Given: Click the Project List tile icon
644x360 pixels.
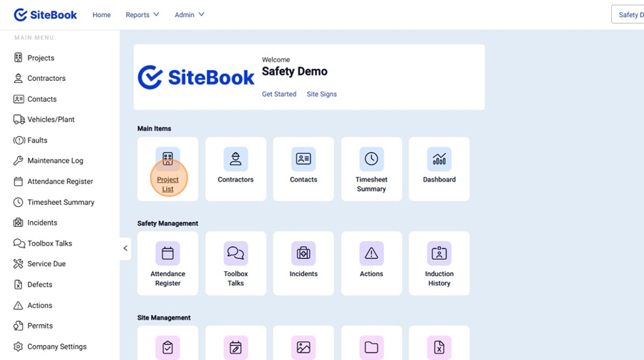Looking at the screenshot, I should click(167, 158).
